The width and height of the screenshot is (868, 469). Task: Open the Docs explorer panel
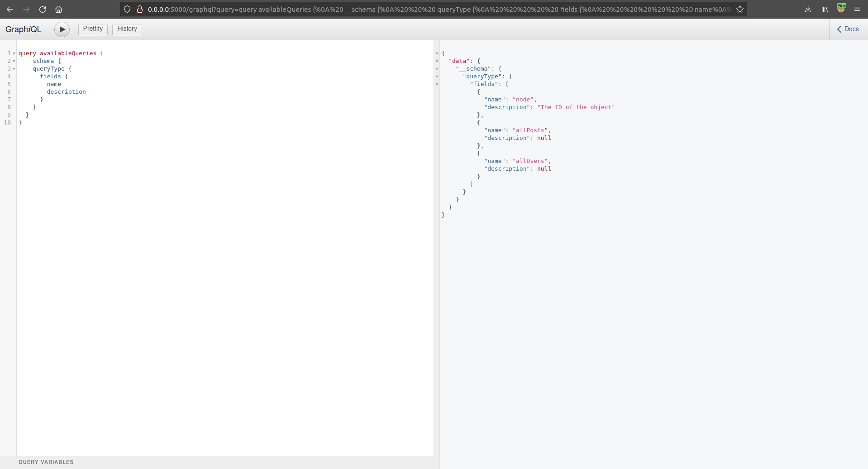point(848,29)
